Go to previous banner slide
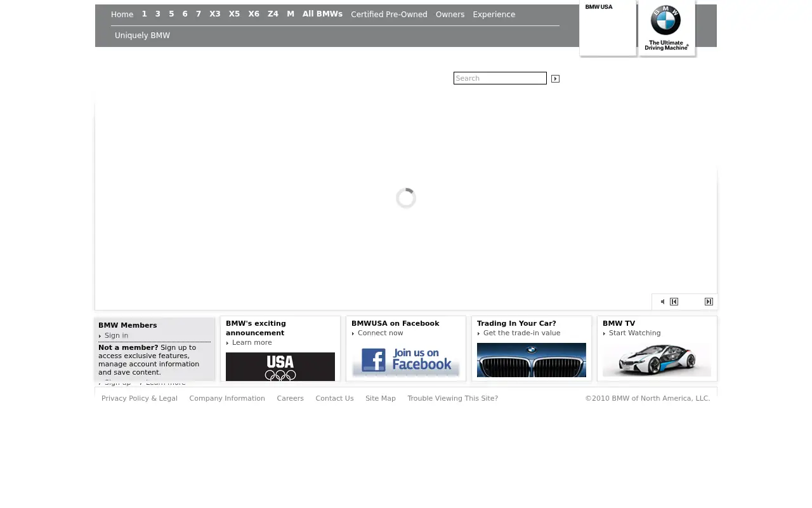Screen dimensions: 812x508 [674, 302]
